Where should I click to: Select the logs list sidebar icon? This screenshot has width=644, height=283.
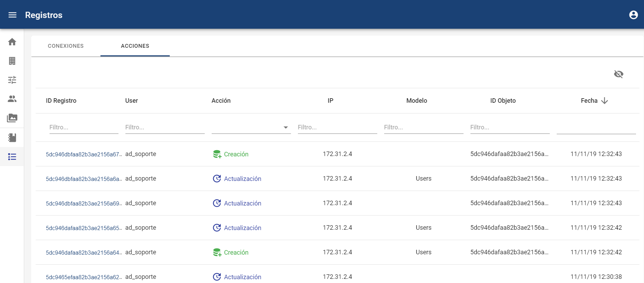coord(12,157)
